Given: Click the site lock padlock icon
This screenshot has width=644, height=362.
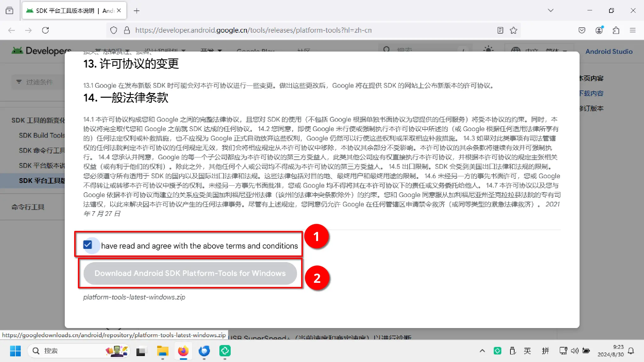Looking at the screenshot, I should (x=127, y=30).
